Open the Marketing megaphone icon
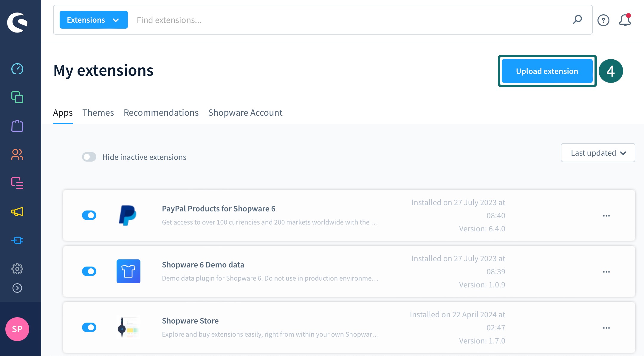Screen dimensions: 644x356 tap(17, 212)
